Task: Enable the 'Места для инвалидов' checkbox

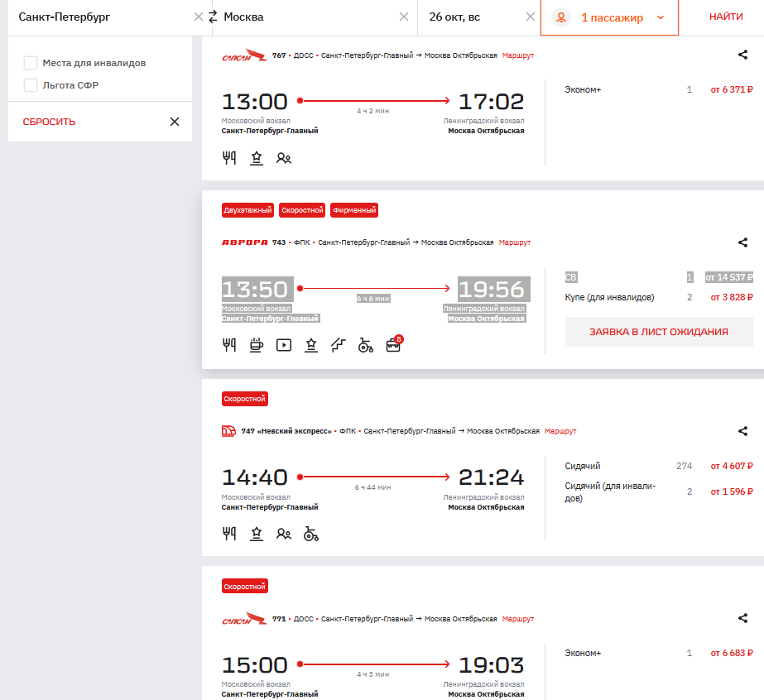Action: [x=31, y=63]
